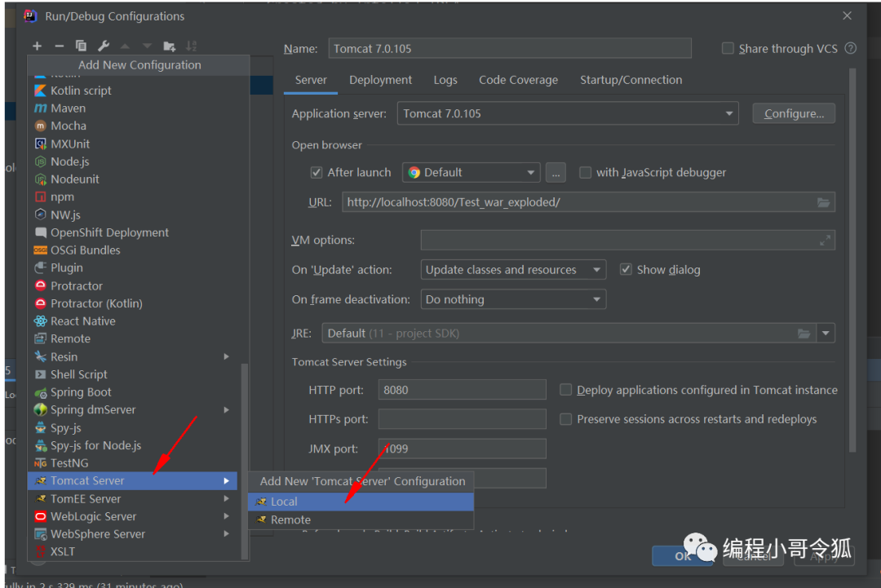Click the Add New Configuration plus icon
Viewport: 881px width, 588px height.
click(x=37, y=46)
